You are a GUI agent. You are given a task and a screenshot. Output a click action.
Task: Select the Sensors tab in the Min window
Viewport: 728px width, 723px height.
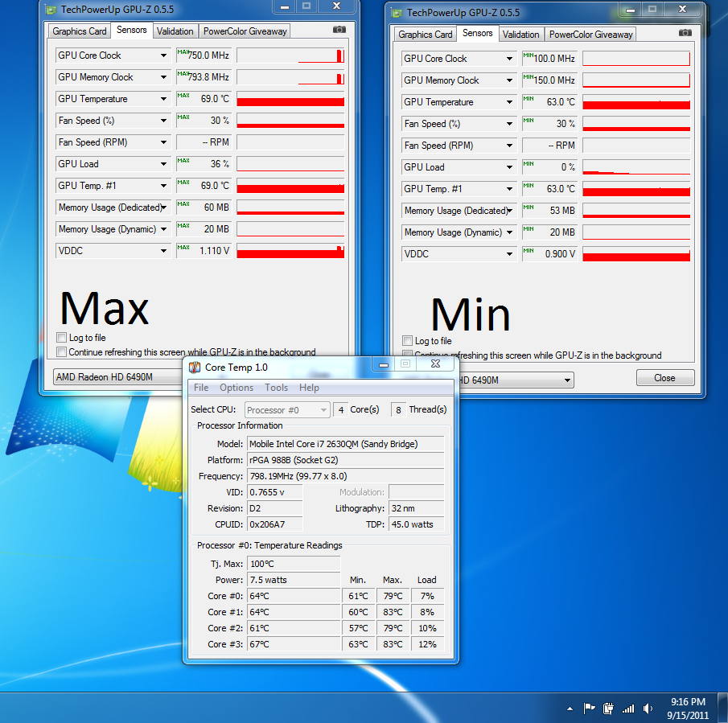pyautogui.click(x=478, y=33)
